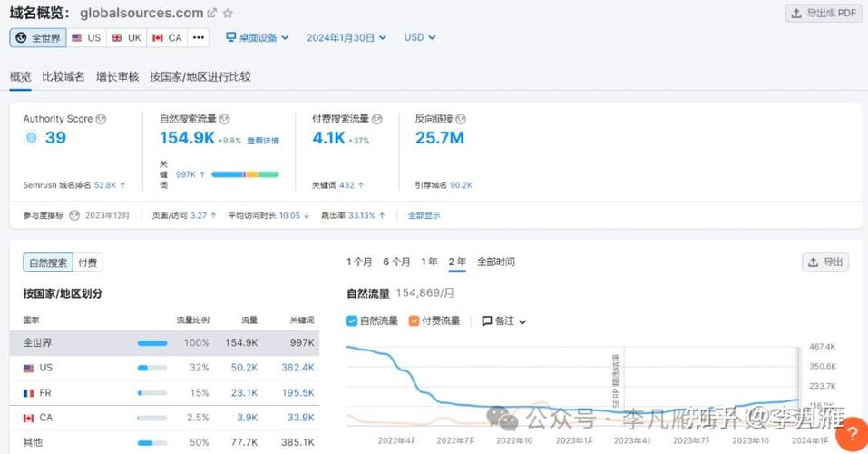
Task: Toggle 自然流量 checkbox in chart legend
Action: [x=352, y=321]
